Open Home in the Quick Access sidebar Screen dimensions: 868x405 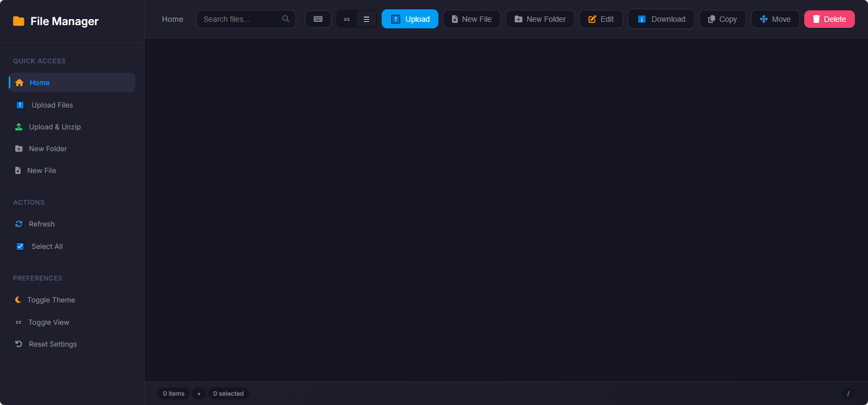[72, 82]
